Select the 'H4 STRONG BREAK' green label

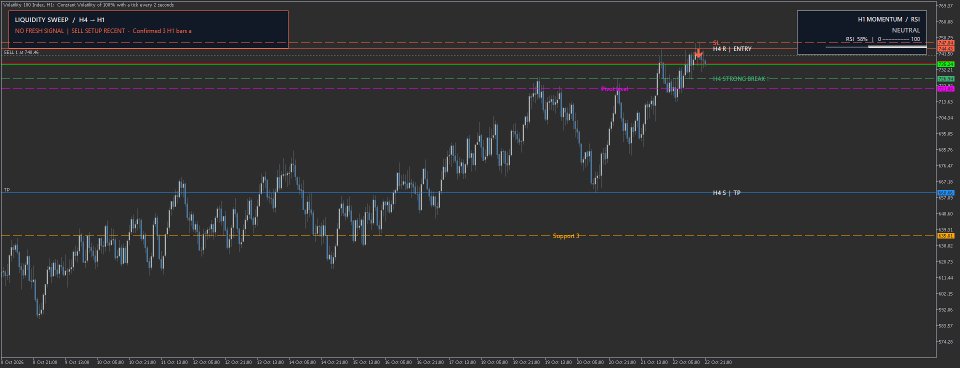point(740,78)
